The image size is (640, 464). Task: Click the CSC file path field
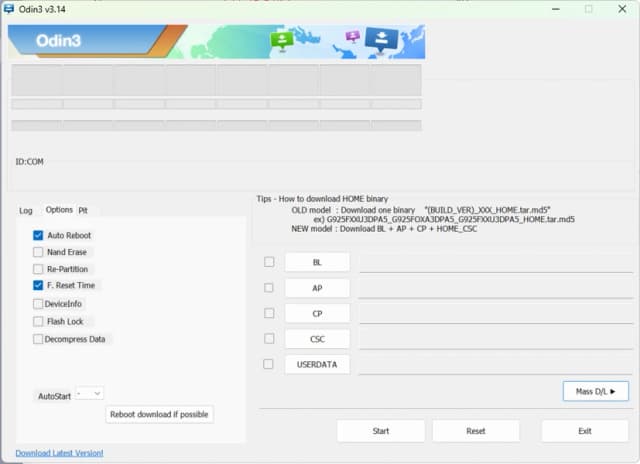496,339
